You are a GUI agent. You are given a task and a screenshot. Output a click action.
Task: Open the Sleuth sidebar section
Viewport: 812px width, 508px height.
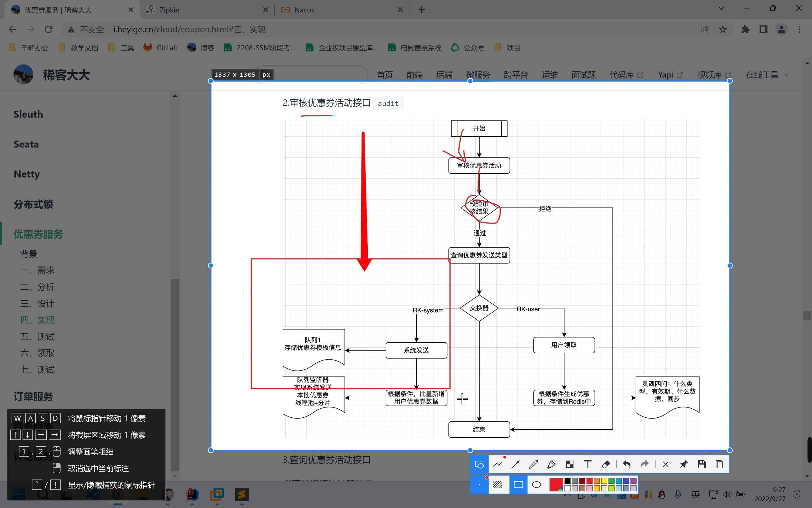tap(28, 114)
